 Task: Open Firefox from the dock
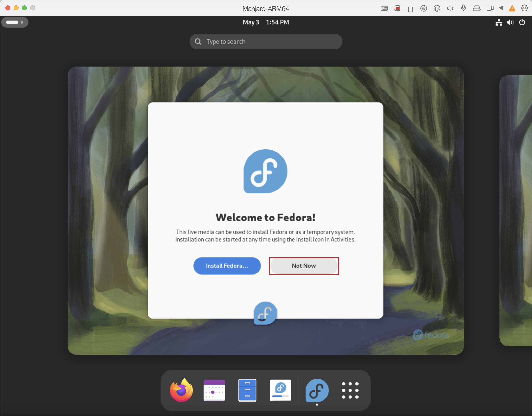182,390
